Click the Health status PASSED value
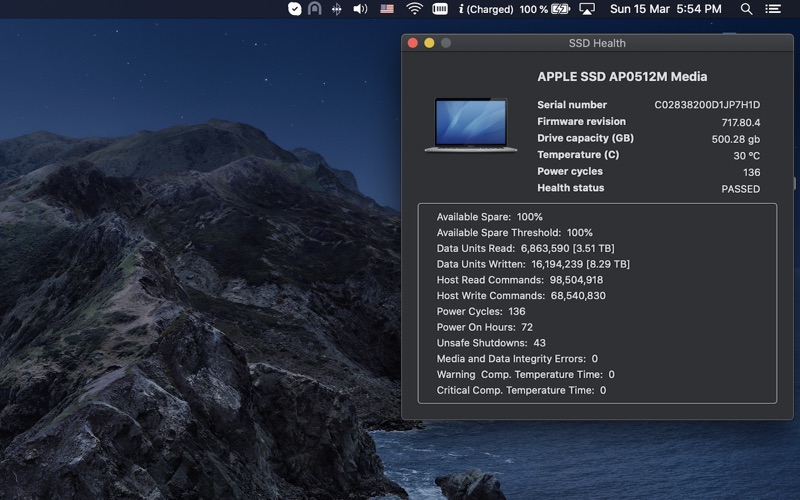 pos(740,189)
